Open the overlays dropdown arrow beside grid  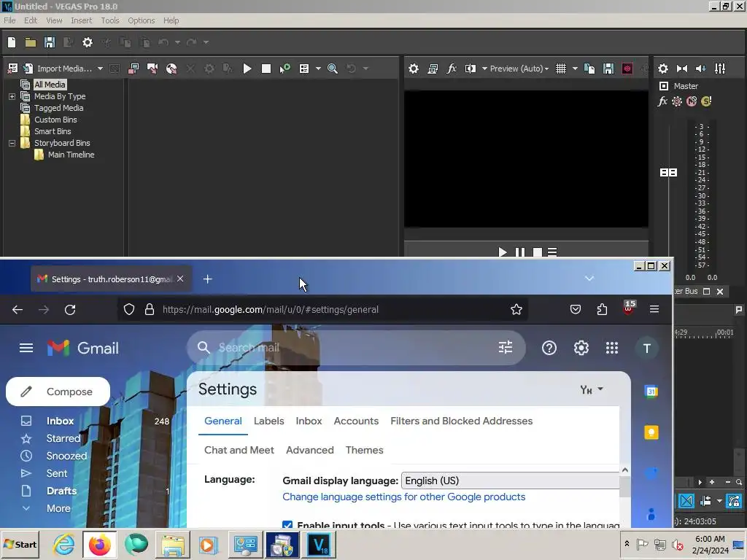click(x=575, y=69)
